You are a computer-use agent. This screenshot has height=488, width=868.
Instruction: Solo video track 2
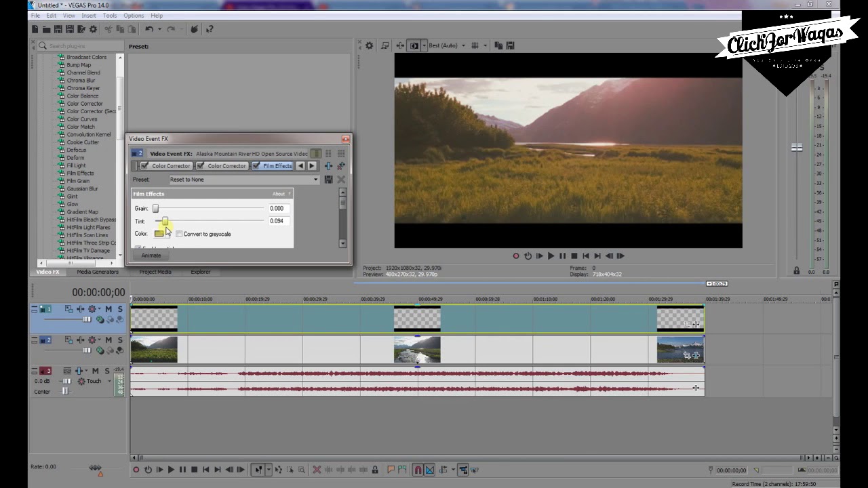tap(120, 340)
